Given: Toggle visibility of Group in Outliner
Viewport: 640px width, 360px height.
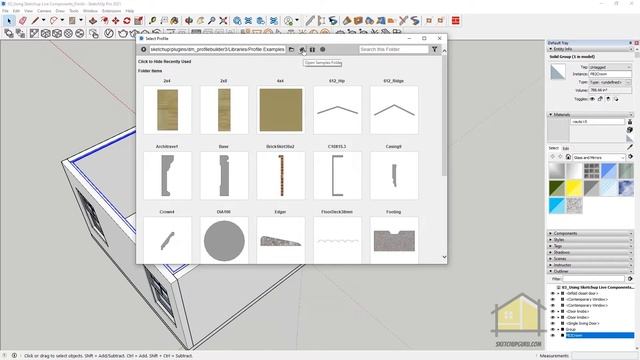Looking at the screenshot, I should [x=553, y=329].
